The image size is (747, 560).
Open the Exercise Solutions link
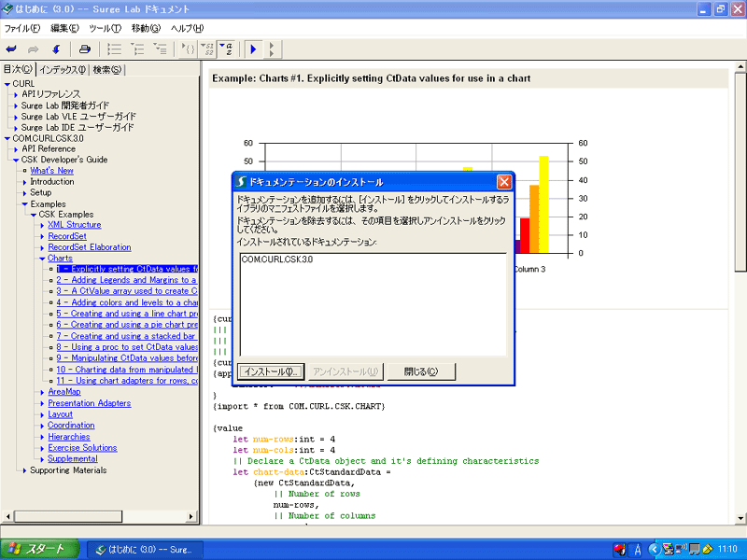[x=82, y=448]
